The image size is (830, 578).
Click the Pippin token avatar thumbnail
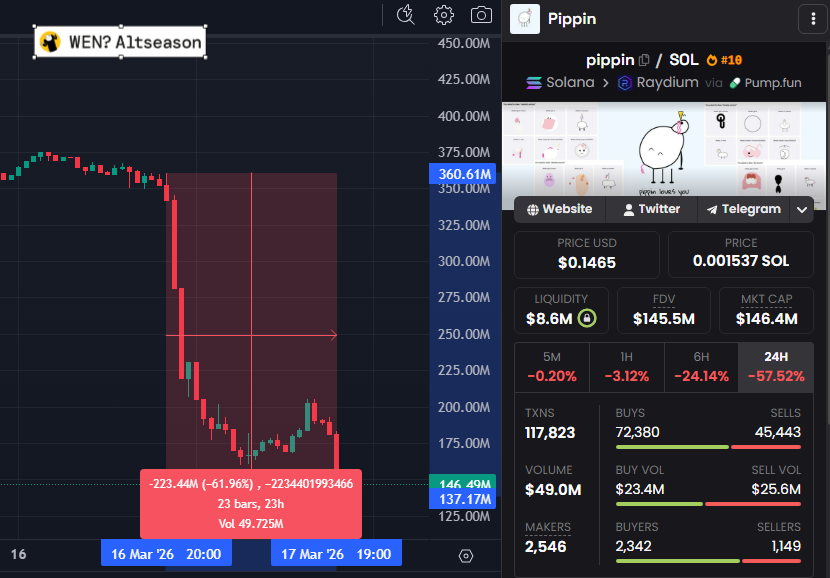tap(525, 19)
